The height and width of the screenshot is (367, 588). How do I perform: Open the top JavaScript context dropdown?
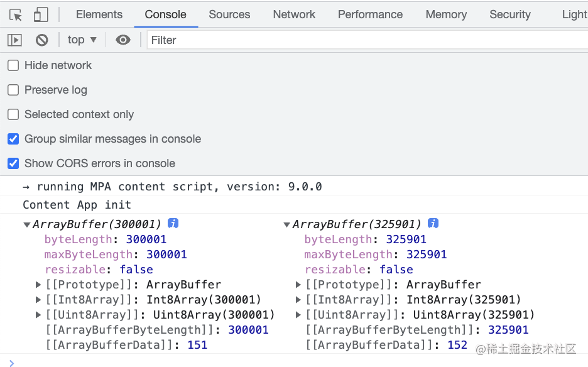pos(82,40)
